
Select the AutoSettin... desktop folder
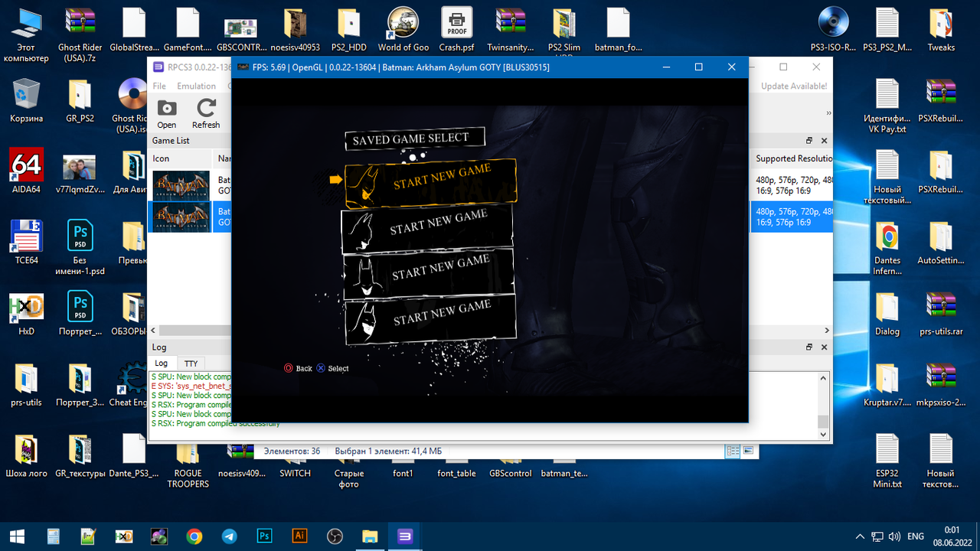(941, 242)
